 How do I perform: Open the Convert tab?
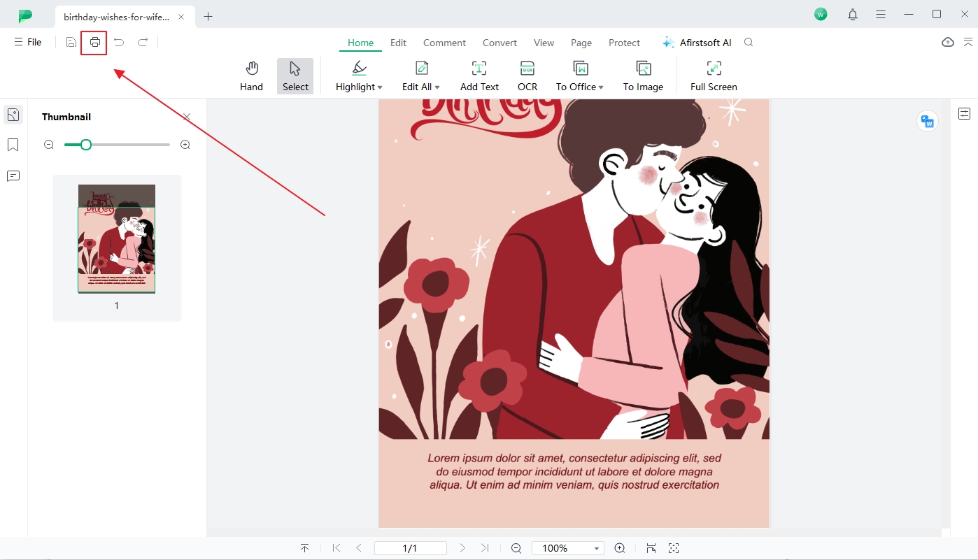(499, 43)
